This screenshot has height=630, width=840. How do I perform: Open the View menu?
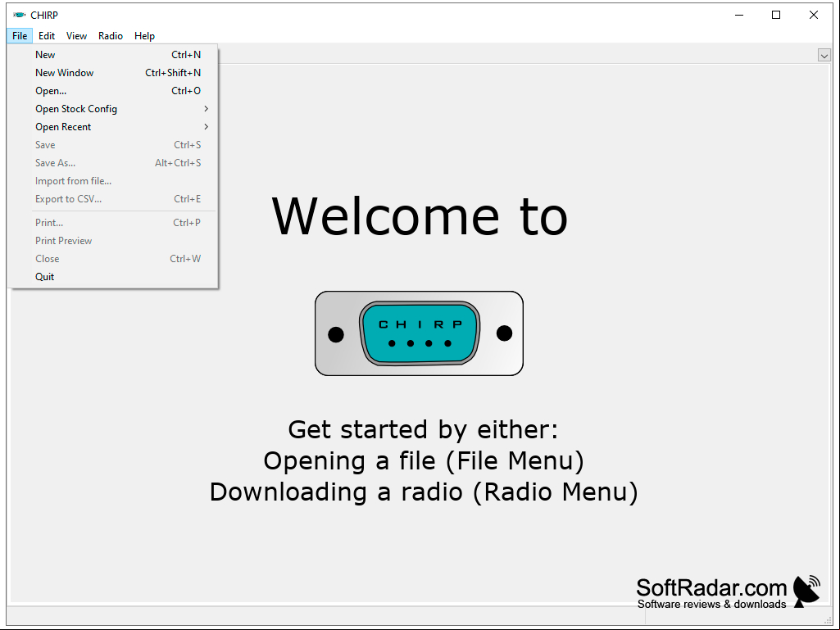pyautogui.click(x=76, y=36)
